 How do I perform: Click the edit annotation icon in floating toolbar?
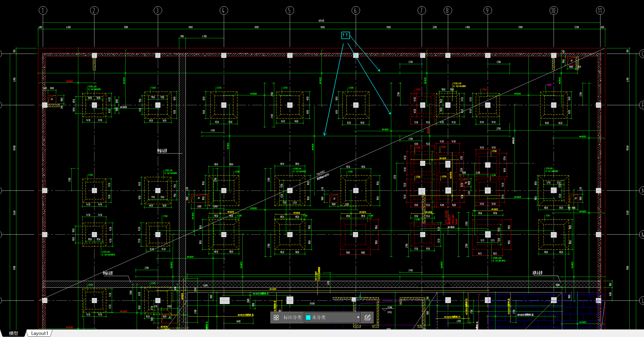[x=368, y=317]
